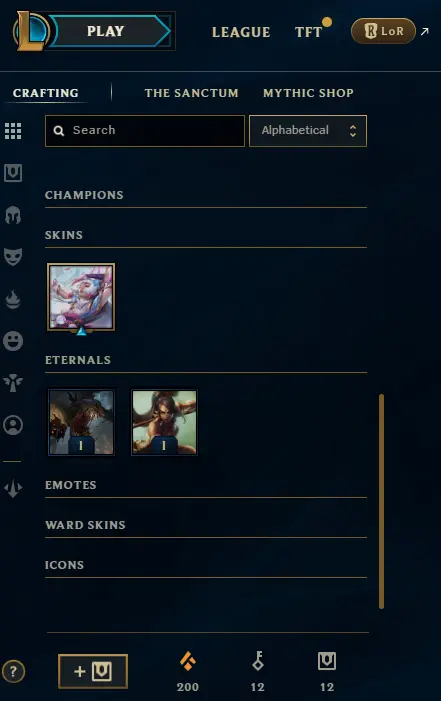Select the skin shard thumbnail under Skins
Image resolution: width=441 pixels, height=701 pixels.
click(81, 297)
